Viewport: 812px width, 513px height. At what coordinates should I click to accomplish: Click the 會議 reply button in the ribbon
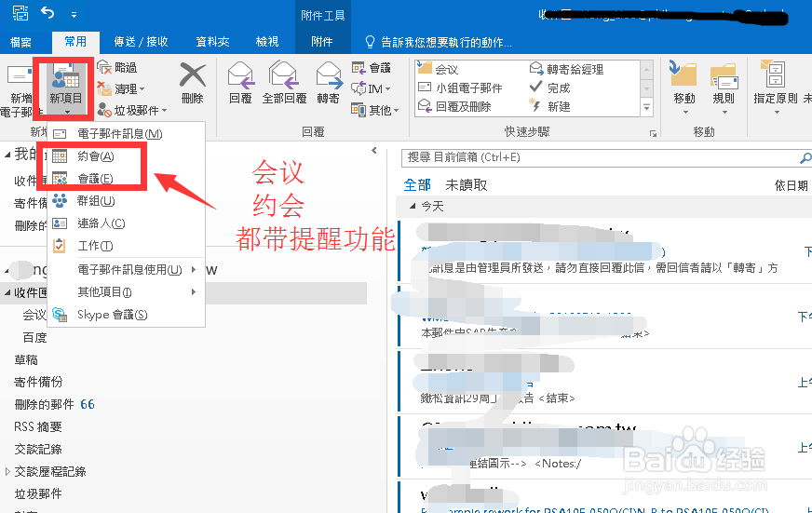coord(371,68)
